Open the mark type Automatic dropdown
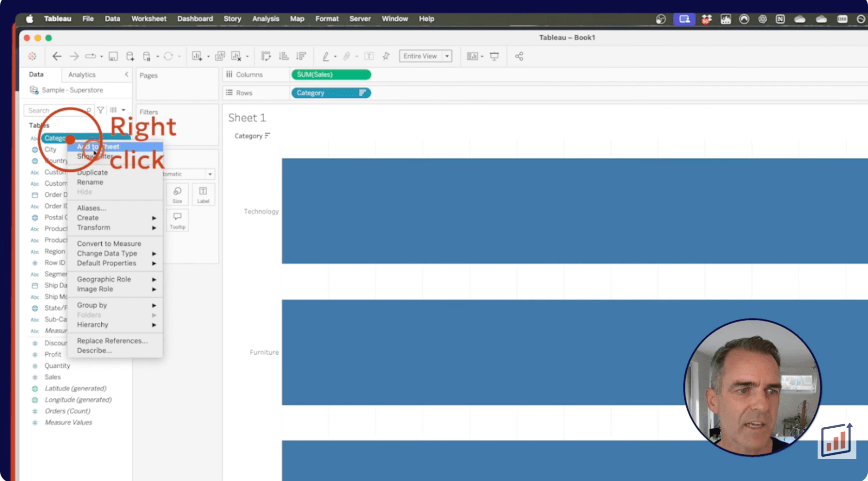 coord(210,174)
